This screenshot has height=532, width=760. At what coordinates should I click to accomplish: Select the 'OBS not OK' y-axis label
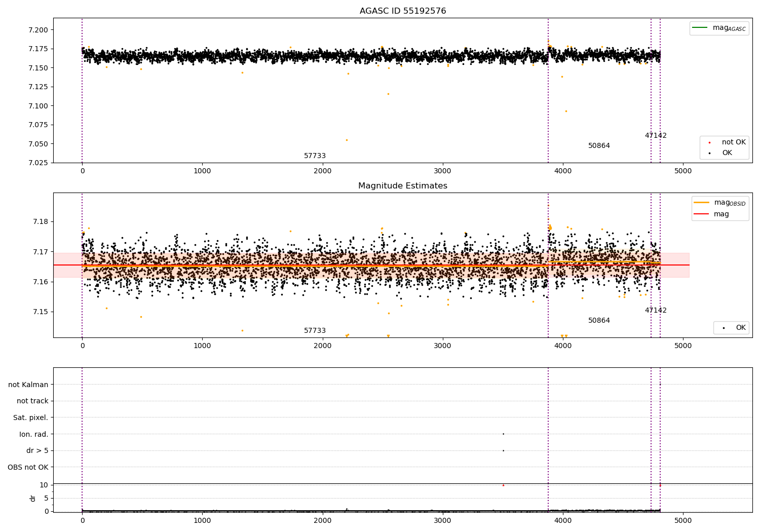coord(28,467)
